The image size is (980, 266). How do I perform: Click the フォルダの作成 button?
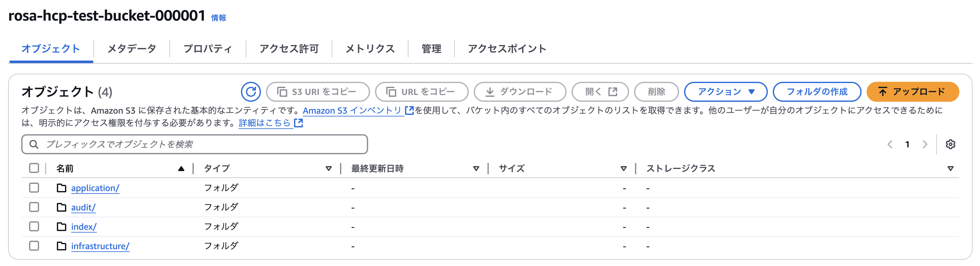[817, 91]
